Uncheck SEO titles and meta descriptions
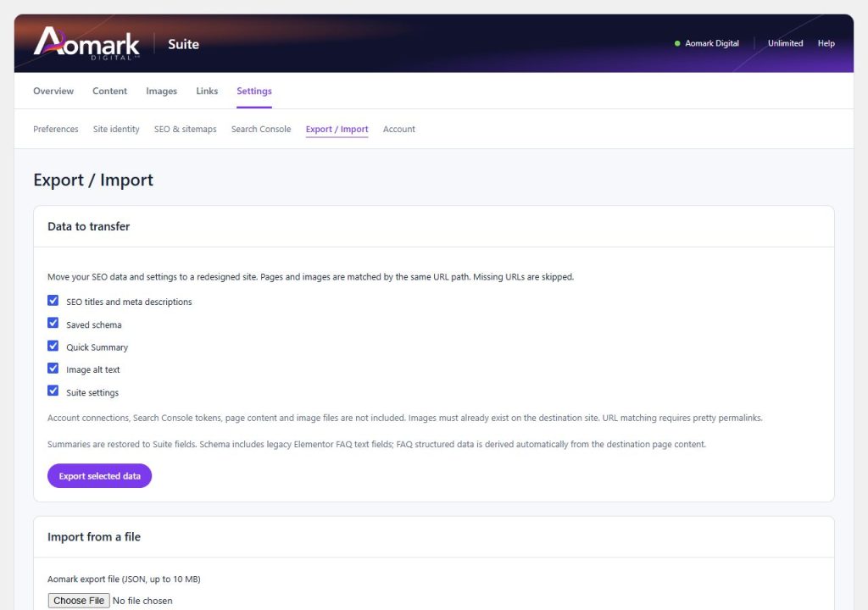Image resolution: width=868 pixels, height=610 pixels. click(x=53, y=301)
